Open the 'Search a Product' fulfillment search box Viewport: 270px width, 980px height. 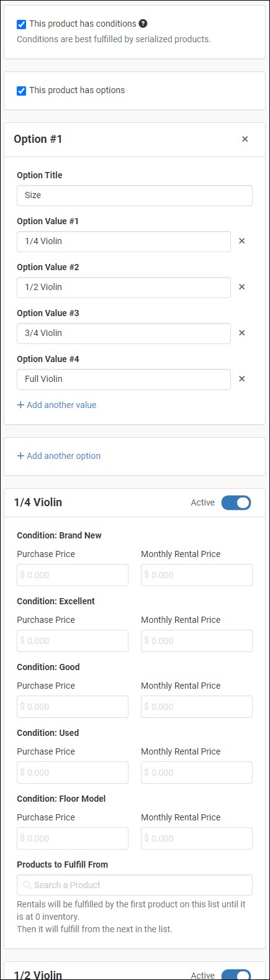point(135,885)
